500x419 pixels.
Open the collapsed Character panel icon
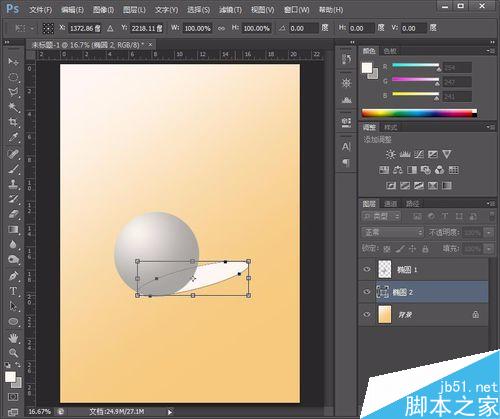[x=346, y=146]
